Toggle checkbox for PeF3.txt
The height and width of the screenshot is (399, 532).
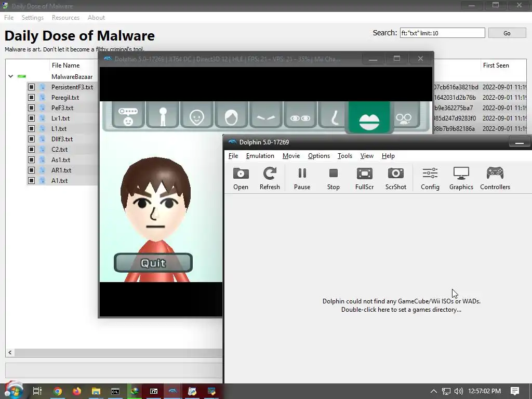(31, 108)
